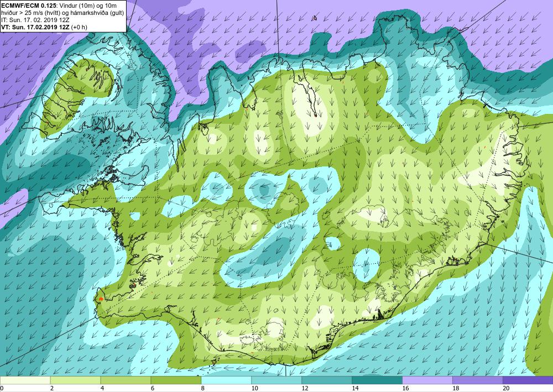Screen dimensions: 553x392
Task: Click the '10' label on the scale
Action: [x=254, y=388]
